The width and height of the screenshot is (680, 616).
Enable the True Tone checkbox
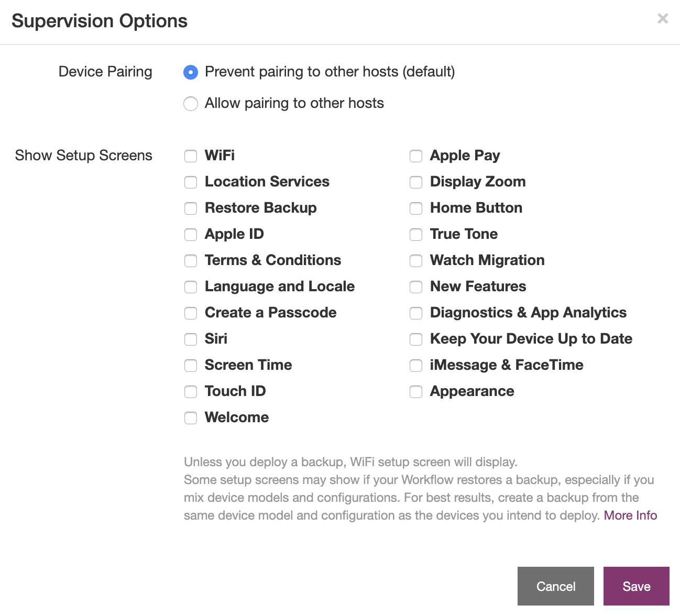416,235
